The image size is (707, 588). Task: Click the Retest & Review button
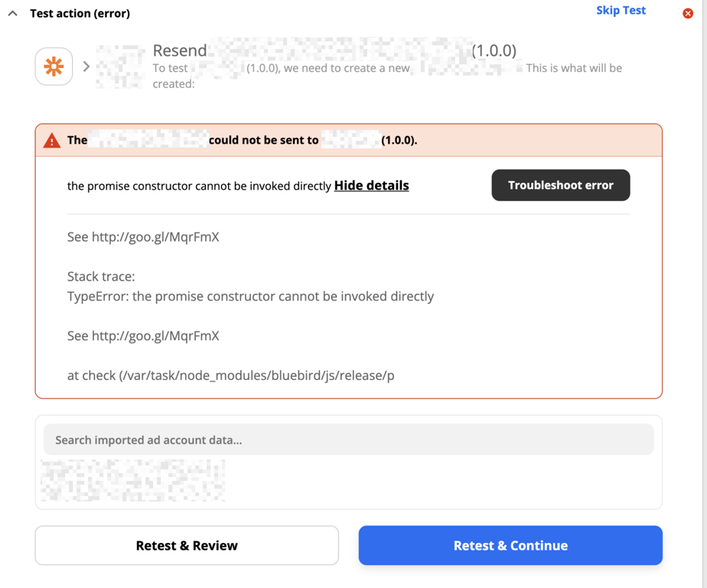187,545
